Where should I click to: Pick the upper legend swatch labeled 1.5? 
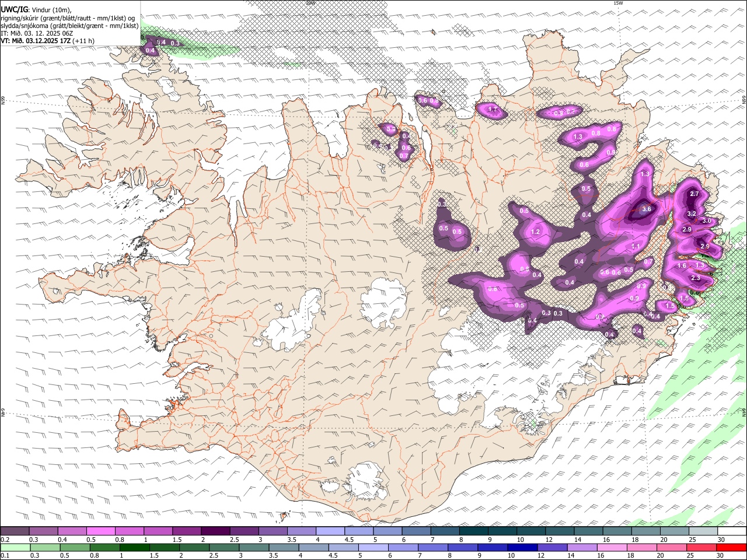187,531
